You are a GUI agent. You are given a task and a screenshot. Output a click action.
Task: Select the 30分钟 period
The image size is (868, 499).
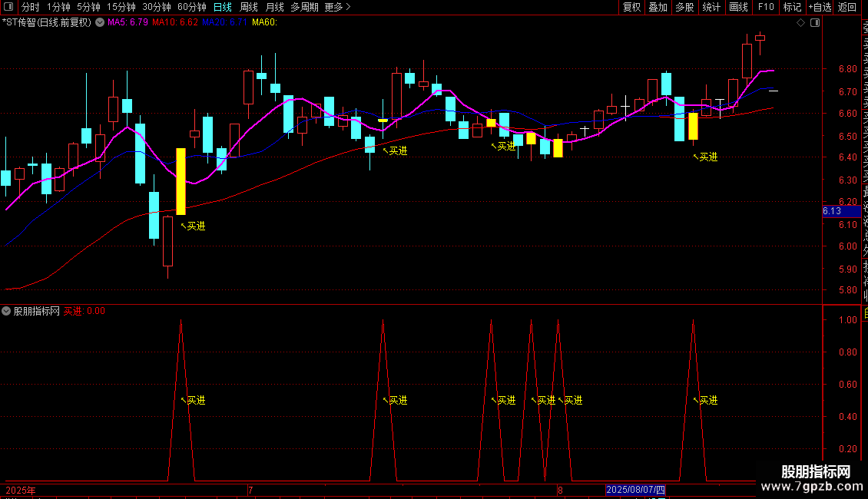[x=156, y=7]
